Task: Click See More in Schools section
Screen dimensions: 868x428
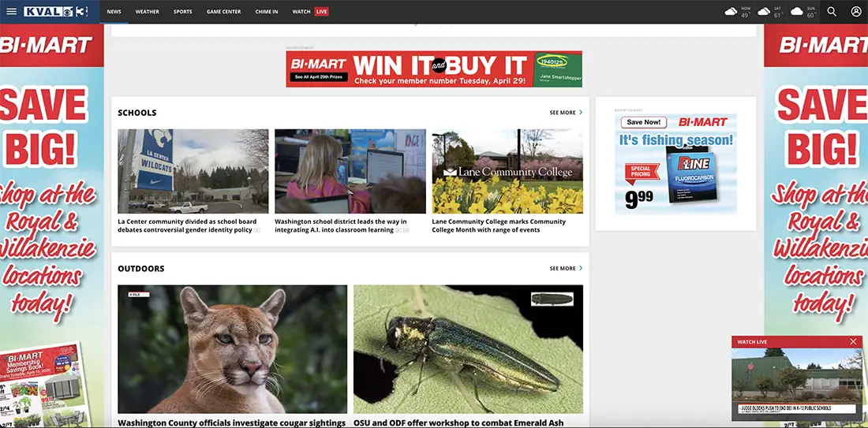Action: tap(563, 112)
